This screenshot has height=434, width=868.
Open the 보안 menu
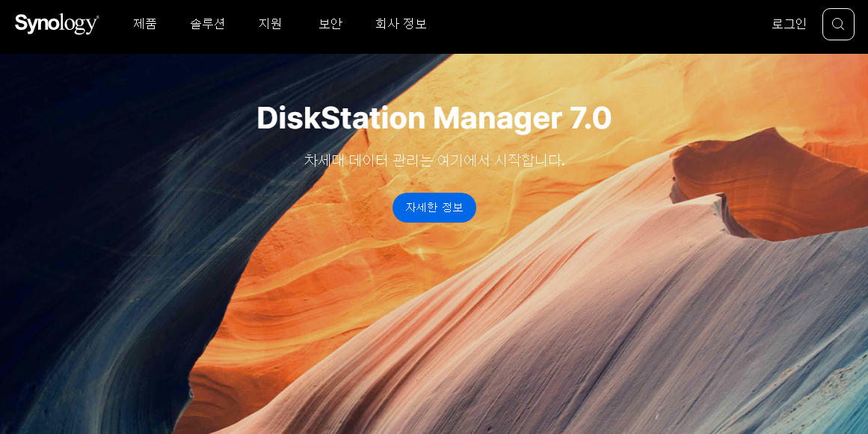pos(330,24)
